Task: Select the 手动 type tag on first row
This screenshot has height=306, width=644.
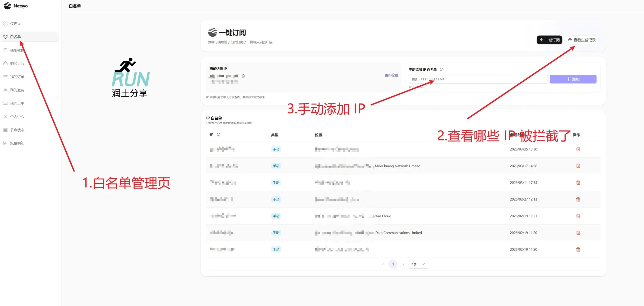Action: click(x=276, y=149)
